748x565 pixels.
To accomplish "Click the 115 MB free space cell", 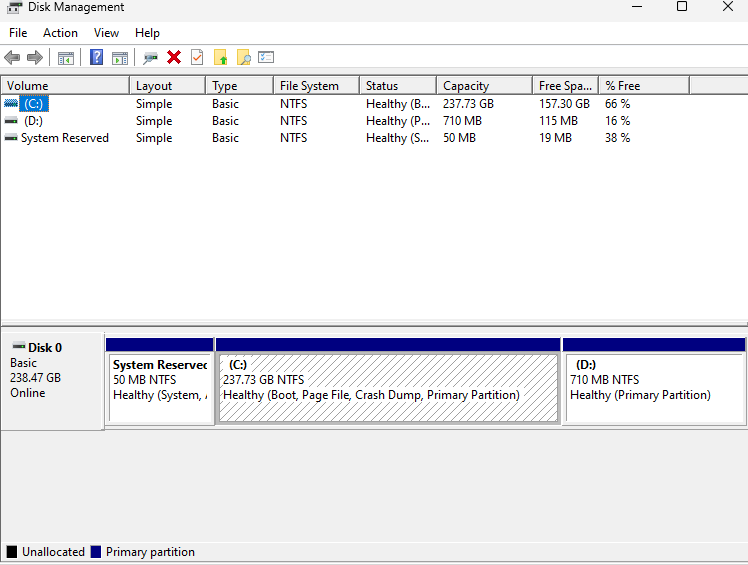I will click(558, 121).
